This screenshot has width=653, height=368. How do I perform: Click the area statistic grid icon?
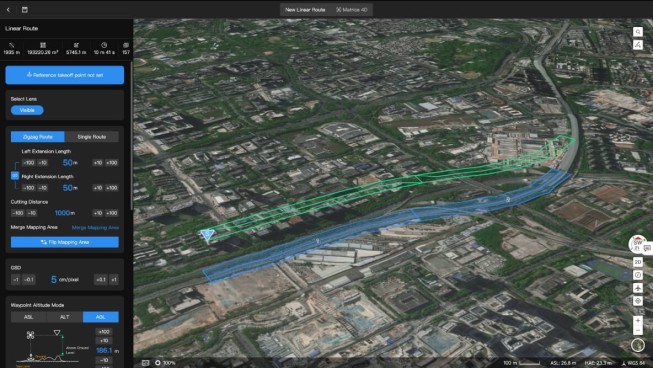pos(43,45)
